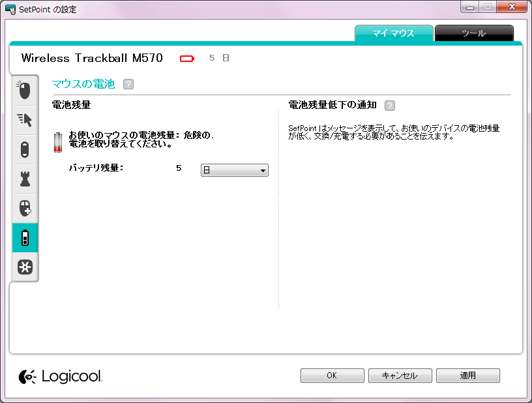
Task: Click the battery value 5 beside バッテリ残量
Action: click(x=179, y=168)
